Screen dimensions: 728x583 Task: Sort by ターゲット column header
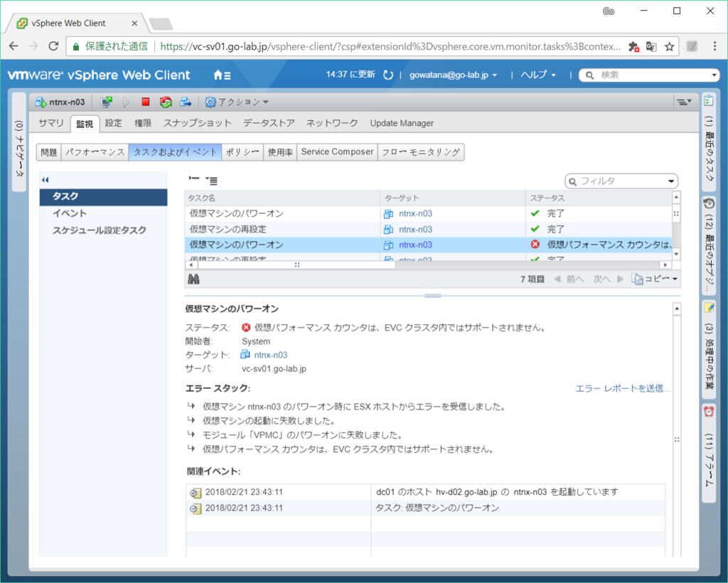(453, 198)
